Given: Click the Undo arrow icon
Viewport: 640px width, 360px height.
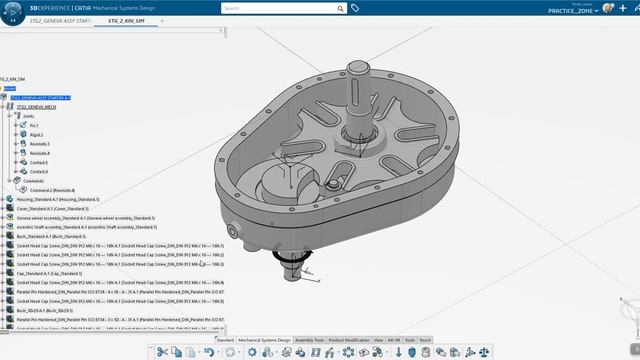Looking at the screenshot, I should [x=209, y=352].
